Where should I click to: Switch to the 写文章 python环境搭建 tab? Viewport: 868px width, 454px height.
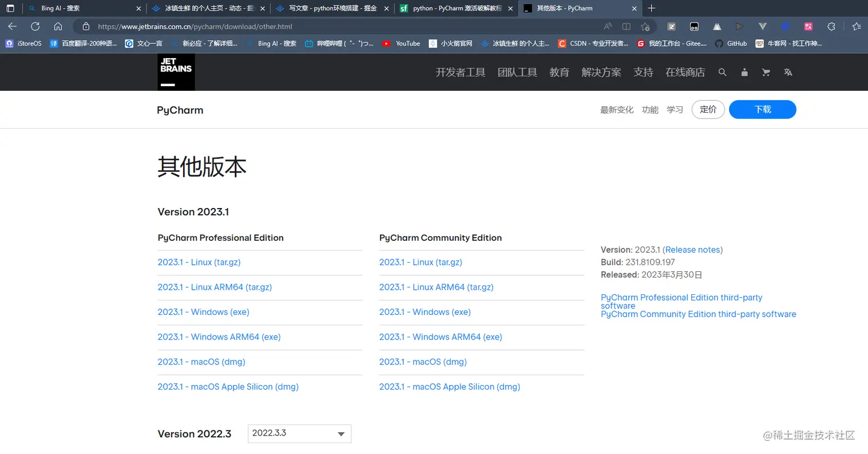click(x=332, y=9)
